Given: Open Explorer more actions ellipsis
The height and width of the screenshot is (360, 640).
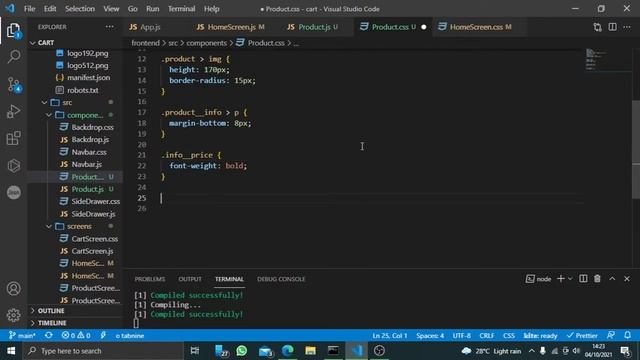Looking at the screenshot, I should click(x=109, y=27).
